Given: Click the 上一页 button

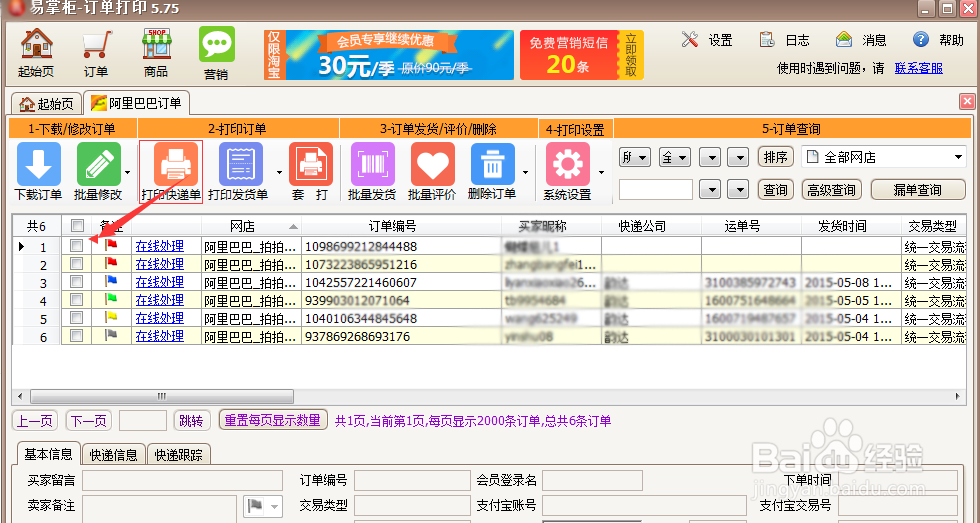Looking at the screenshot, I should [x=34, y=421].
